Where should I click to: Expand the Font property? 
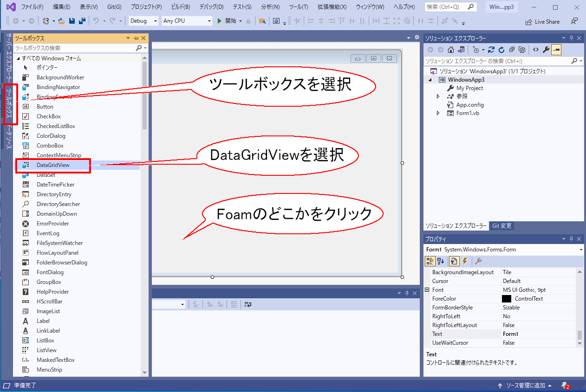(427, 290)
